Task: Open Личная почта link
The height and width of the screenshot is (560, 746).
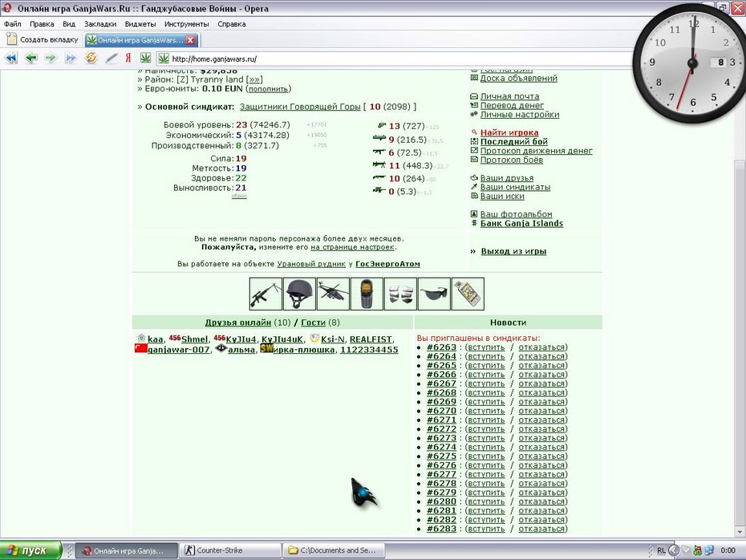Action: click(x=509, y=96)
